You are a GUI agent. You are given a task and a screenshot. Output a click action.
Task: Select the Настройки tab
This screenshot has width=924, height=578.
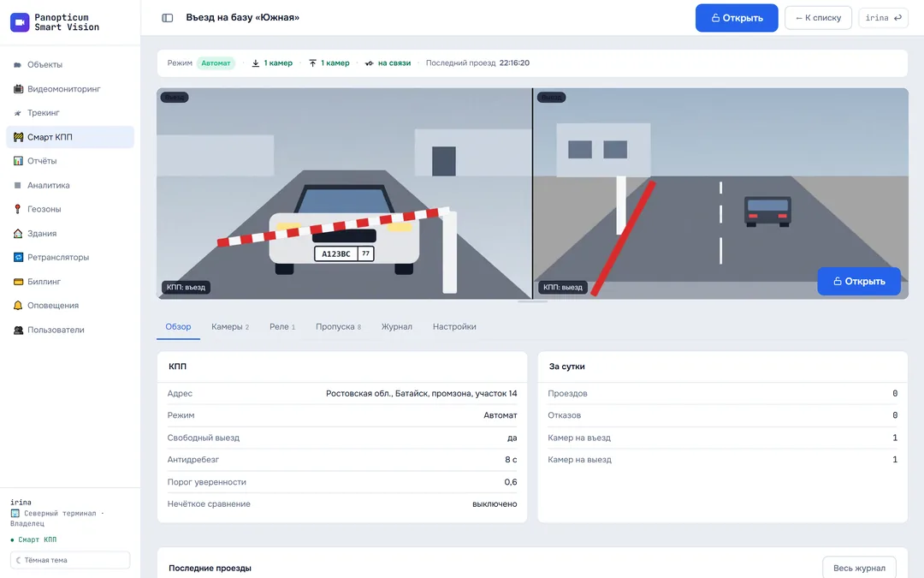(x=454, y=327)
